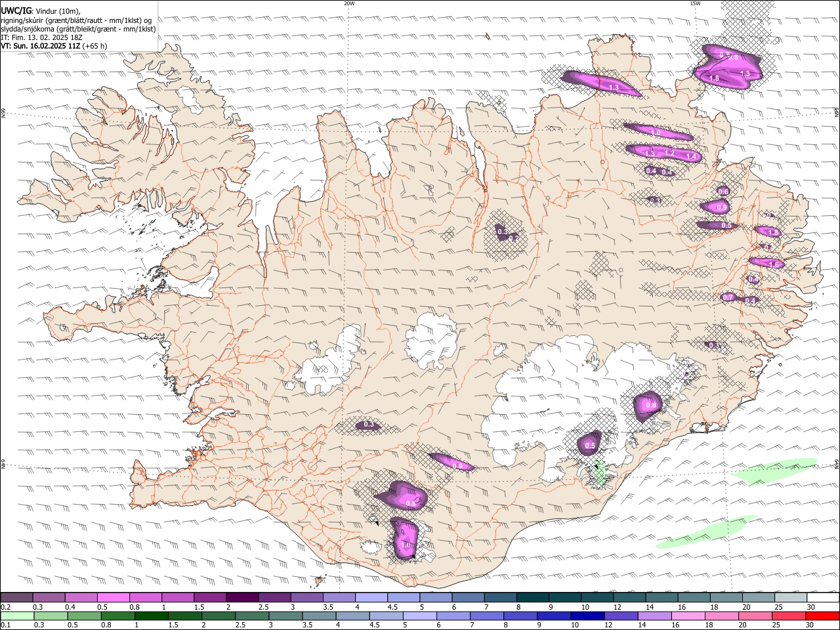The width and height of the screenshot is (840, 630).
Task: Choose darkest green swatch labeled 1, lower legend
Action: (x=151, y=616)
